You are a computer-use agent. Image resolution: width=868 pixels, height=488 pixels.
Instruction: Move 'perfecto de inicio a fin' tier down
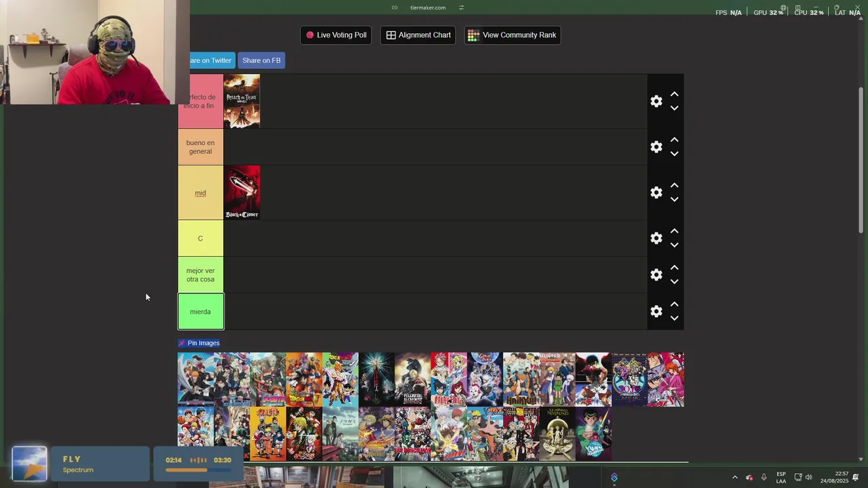pos(674,108)
